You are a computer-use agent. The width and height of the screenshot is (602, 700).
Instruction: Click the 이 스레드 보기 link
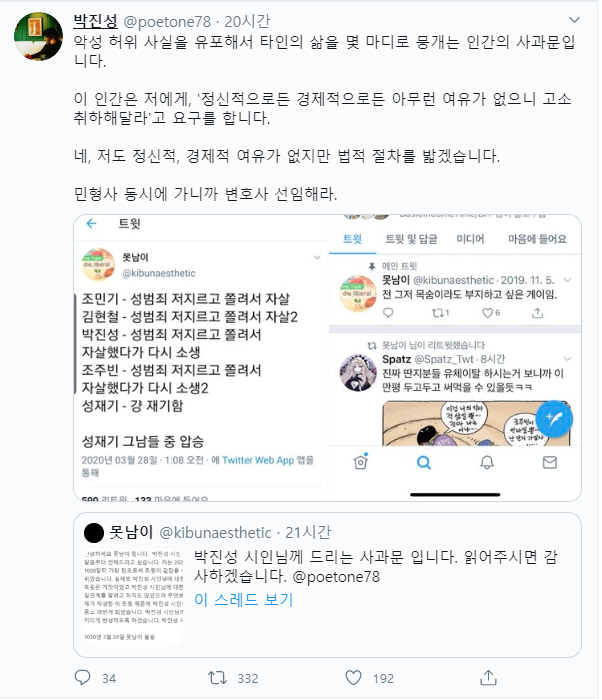tap(243, 600)
